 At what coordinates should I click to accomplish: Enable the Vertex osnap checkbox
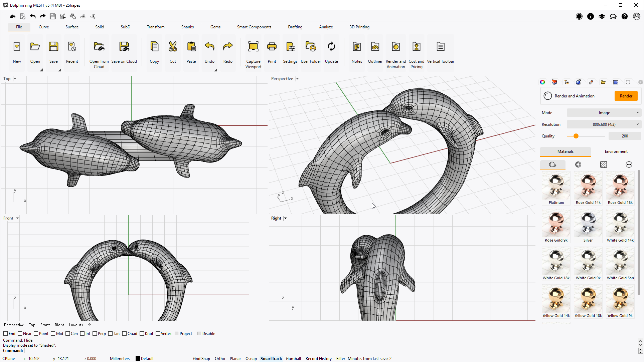point(158,333)
